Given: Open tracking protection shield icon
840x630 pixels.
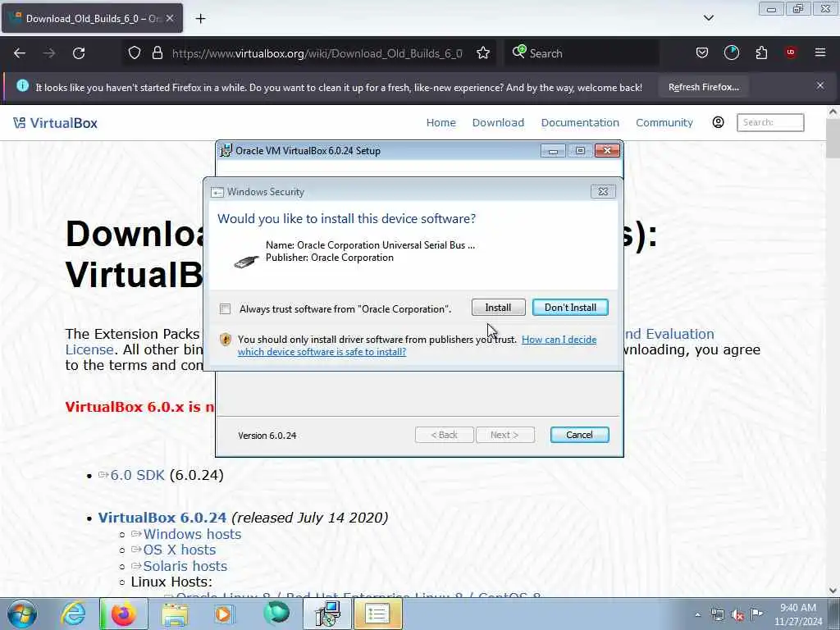Looking at the screenshot, I should click(135, 53).
